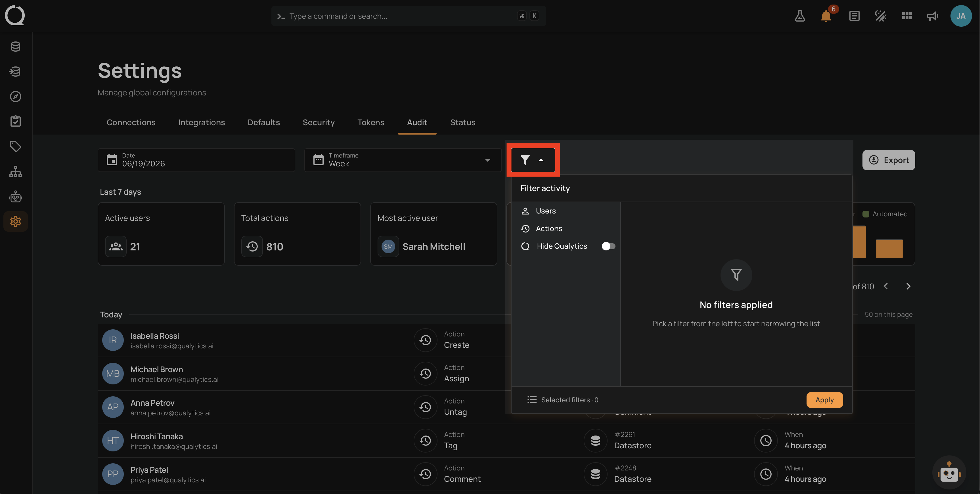The width and height of the screenshot is (980, 494).
Task: Focus the command search field
Action: 409,16
